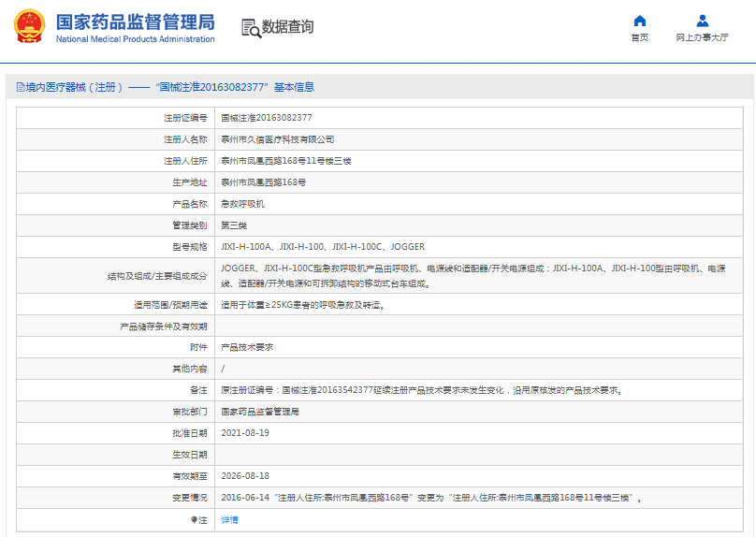
Task: Click the 产品名称 row label
Action: [190, 204]
